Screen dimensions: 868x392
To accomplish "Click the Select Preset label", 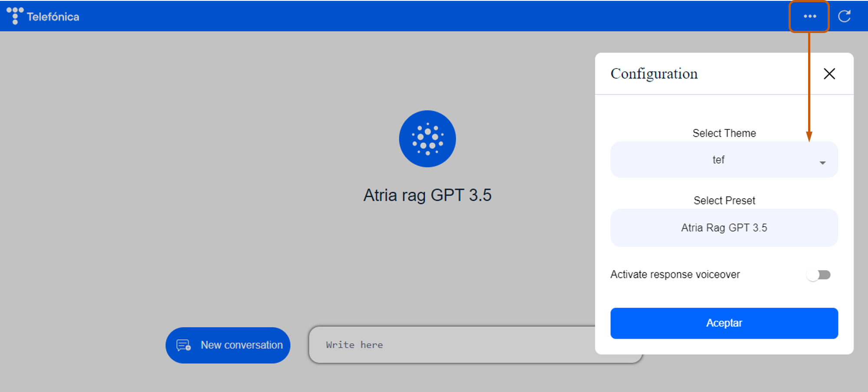I will point(724,201).
